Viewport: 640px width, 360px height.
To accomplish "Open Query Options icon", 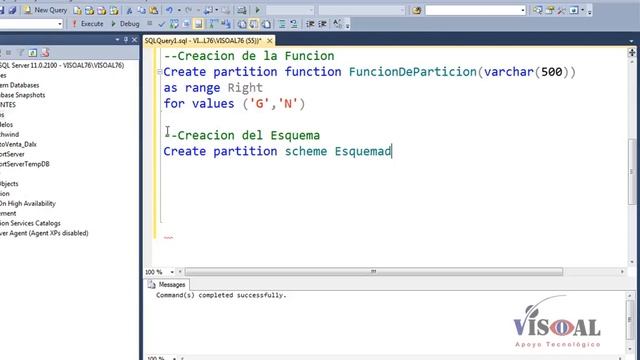I will (x=187, y=24).
